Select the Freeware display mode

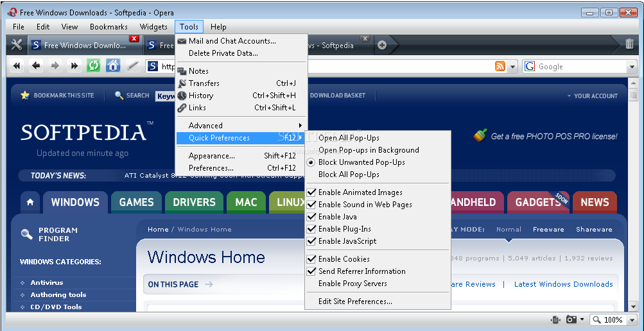[x=548, y=230]
